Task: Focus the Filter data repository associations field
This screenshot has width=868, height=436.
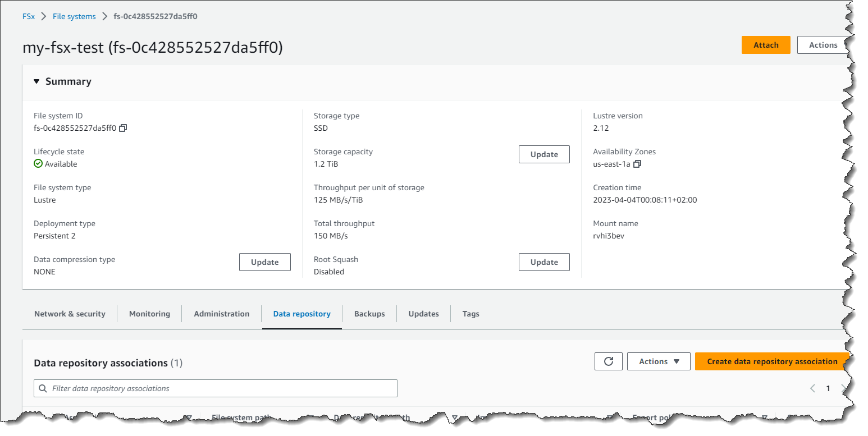Action: point(216,388)
